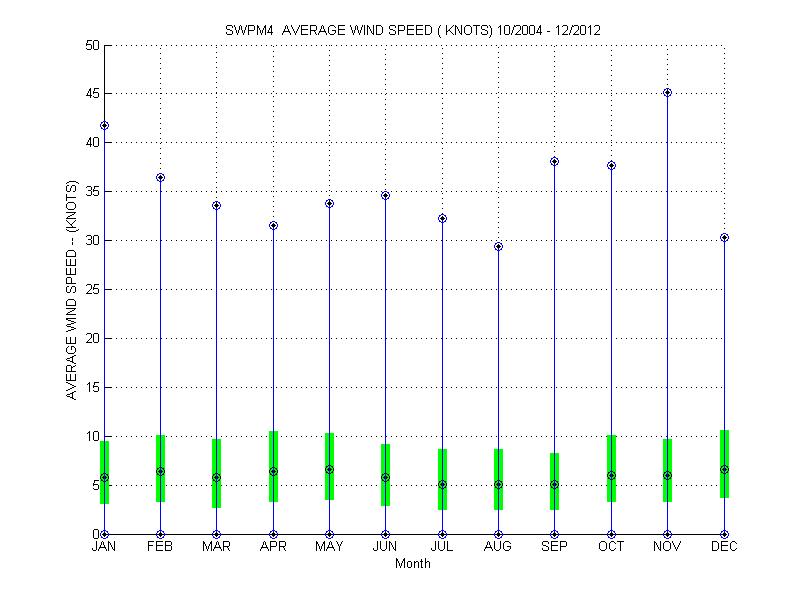Select the December maximum data point
The width and height of the screenshot is (800, 600).
coord(724,237)
